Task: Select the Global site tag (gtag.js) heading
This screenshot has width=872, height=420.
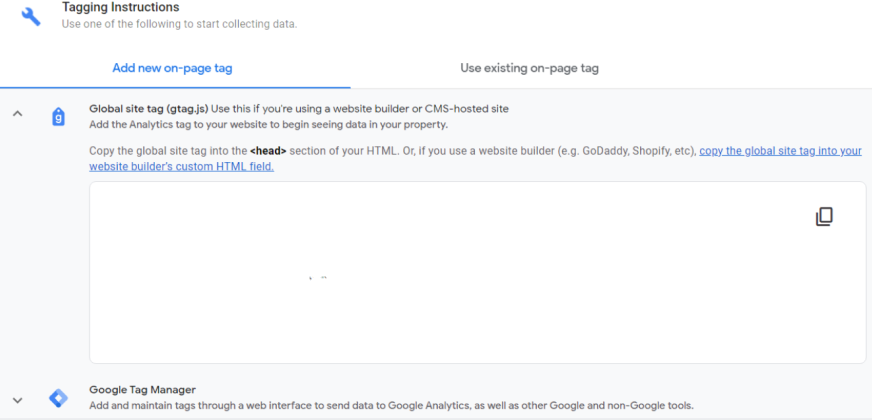Action: pos(149,108)
